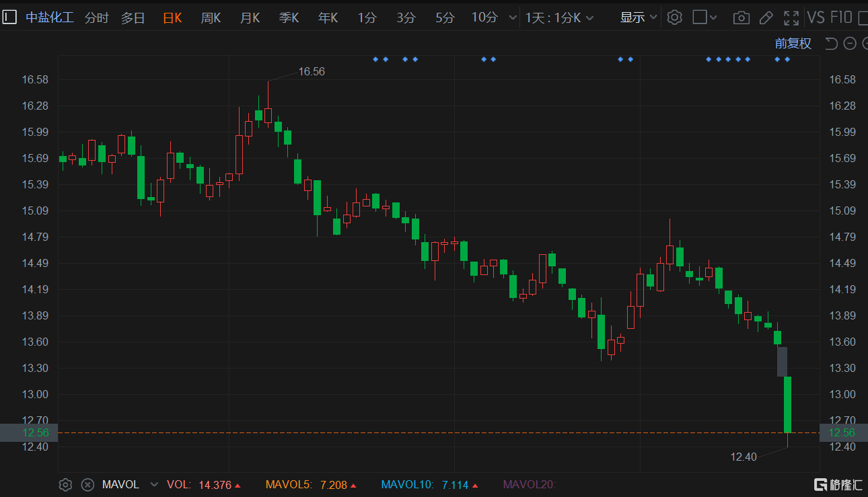Image resolution: width=868 pixels, height=497 pixels.
Task: Open the VS comparison tool
Action: pos(816,17)
